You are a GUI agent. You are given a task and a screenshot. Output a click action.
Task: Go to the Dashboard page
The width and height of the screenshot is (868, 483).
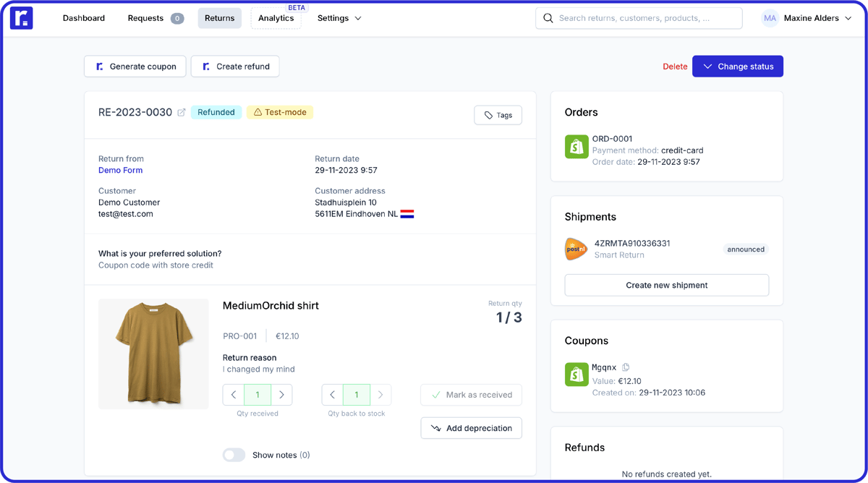pyautogui.click(x=83, y=18)
